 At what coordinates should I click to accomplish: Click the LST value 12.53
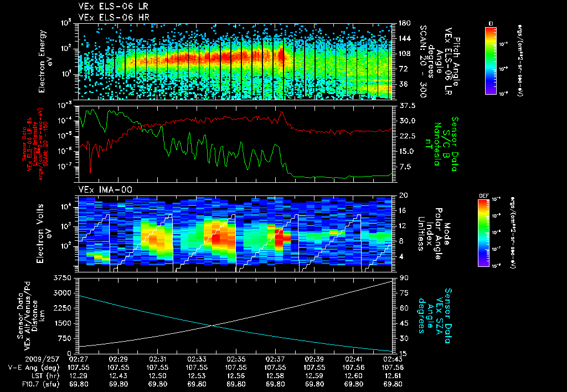coord(197,376)
